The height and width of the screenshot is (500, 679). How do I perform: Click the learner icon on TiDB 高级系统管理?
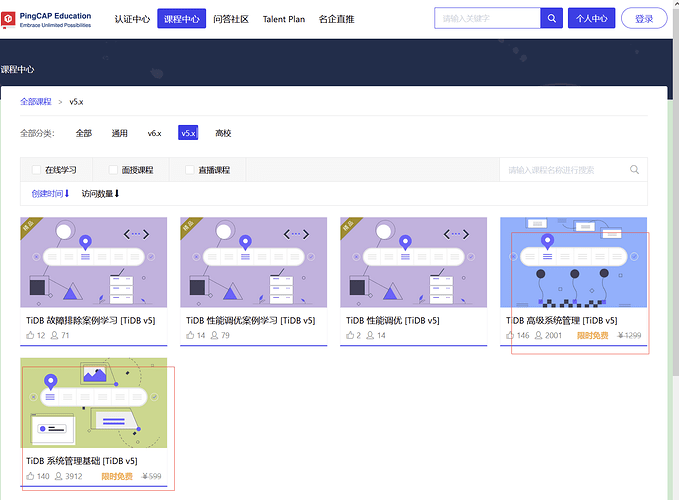click(x=538, y=335)
